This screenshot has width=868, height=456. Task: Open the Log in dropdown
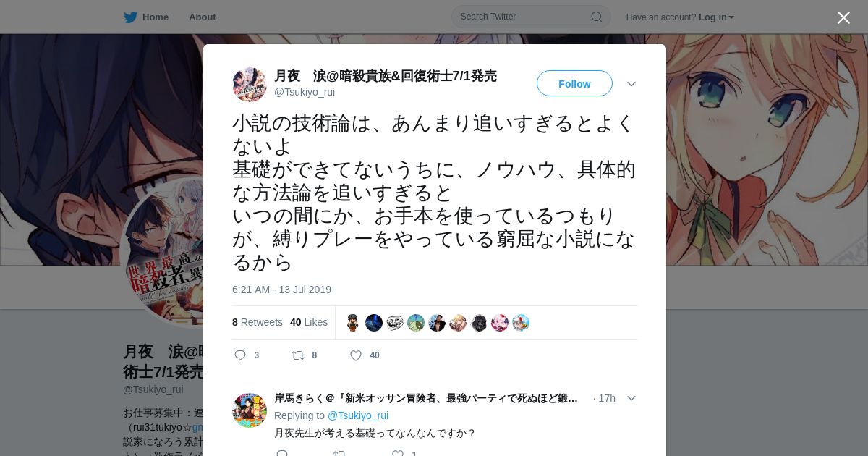tap(716, 17)
